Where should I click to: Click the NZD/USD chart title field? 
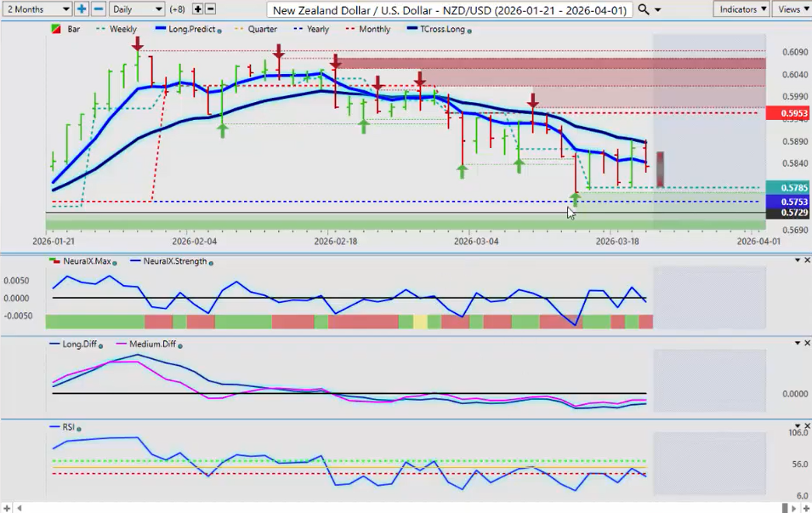449,9
